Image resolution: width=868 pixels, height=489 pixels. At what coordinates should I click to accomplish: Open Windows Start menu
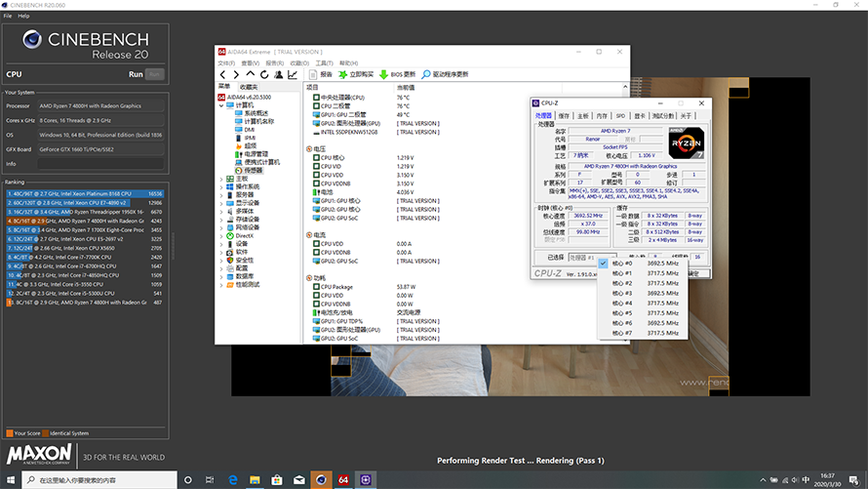[x=11, y=480]
